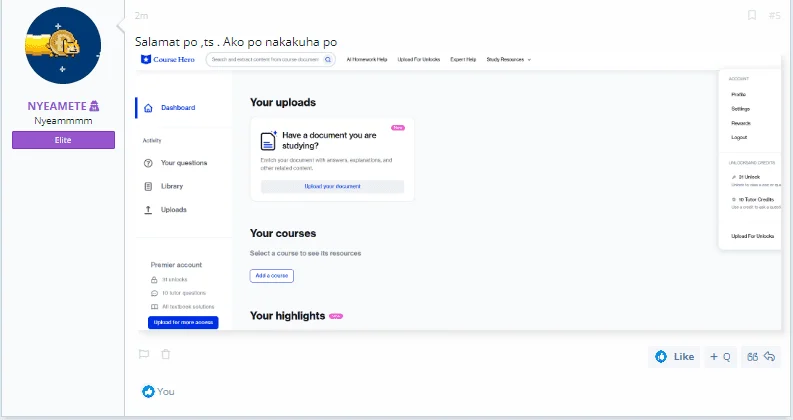The image size is (793, 420).
Task: Click Upload for more access button
Action: point(183,322)
